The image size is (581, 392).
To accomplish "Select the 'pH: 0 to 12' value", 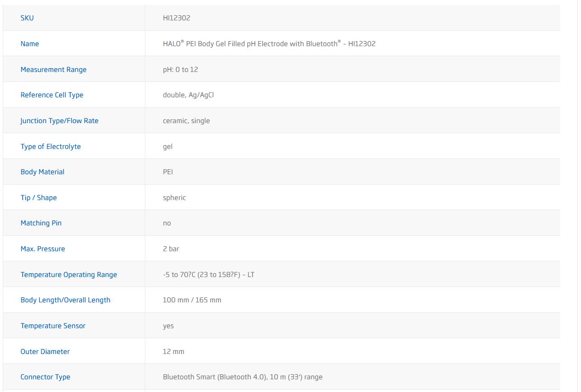I will [180, 70].
